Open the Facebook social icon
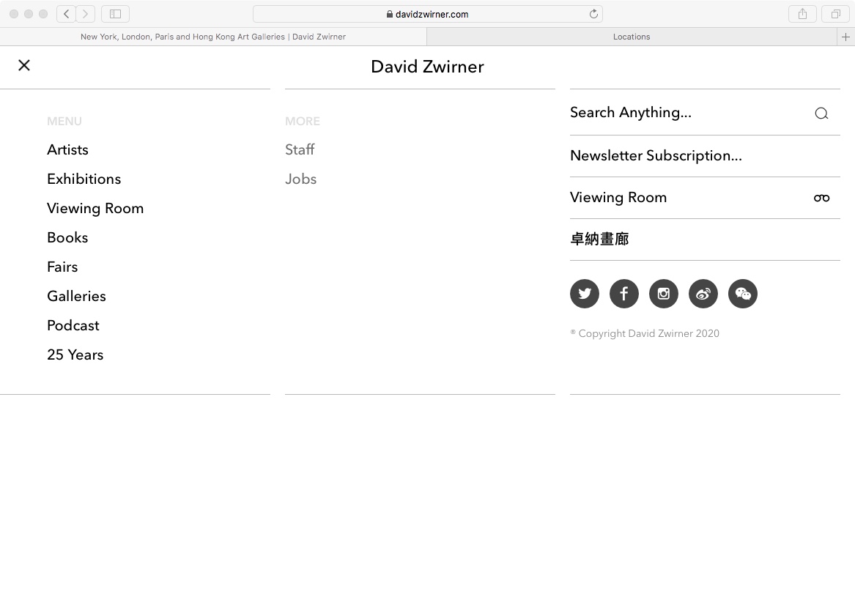 624,294
